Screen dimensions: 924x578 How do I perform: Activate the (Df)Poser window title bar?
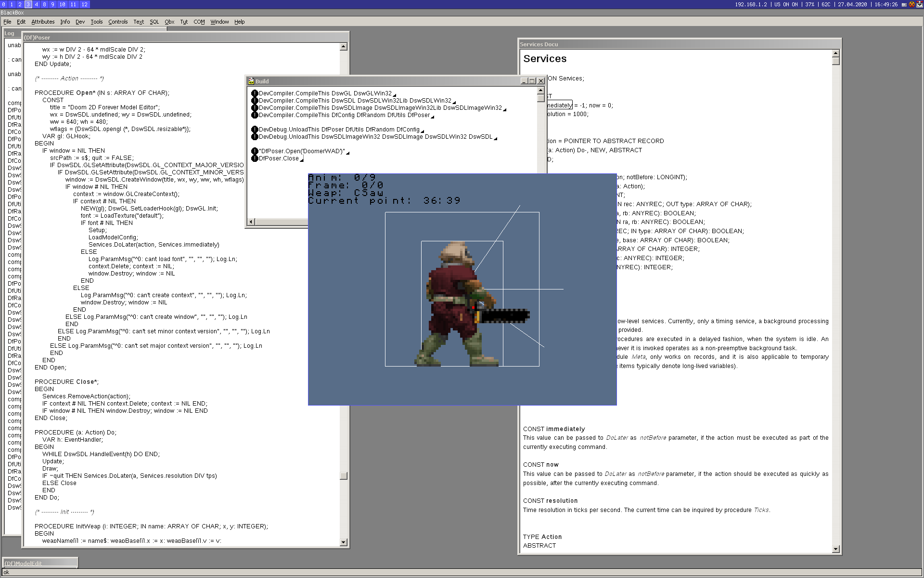click(185, 38)
